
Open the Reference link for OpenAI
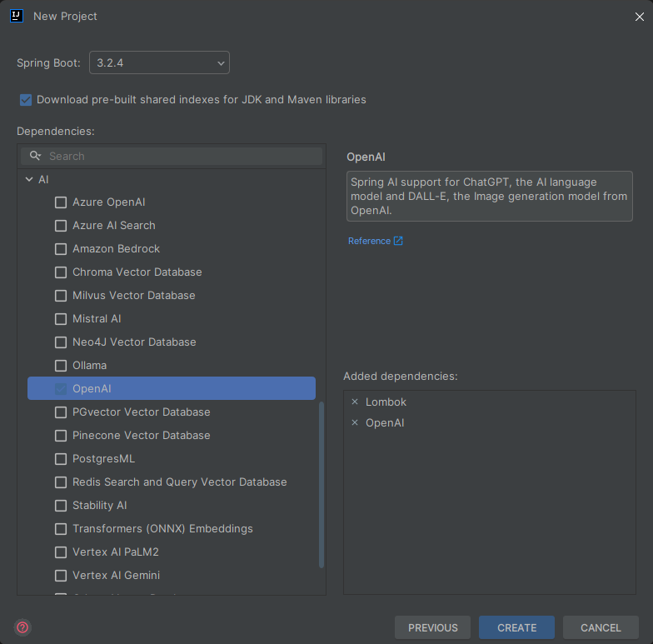pos(369,241)
